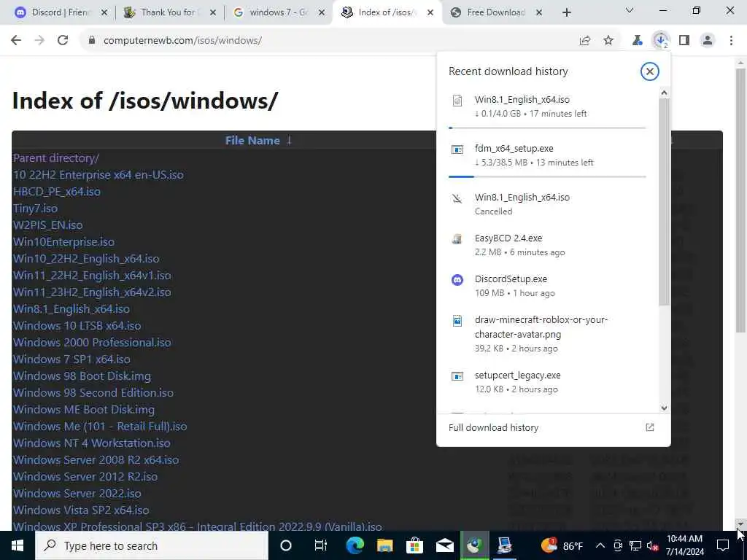Download Win10_22H2_English_x64.iso
This screenshot has width=747, height=560.
[86, 259]
